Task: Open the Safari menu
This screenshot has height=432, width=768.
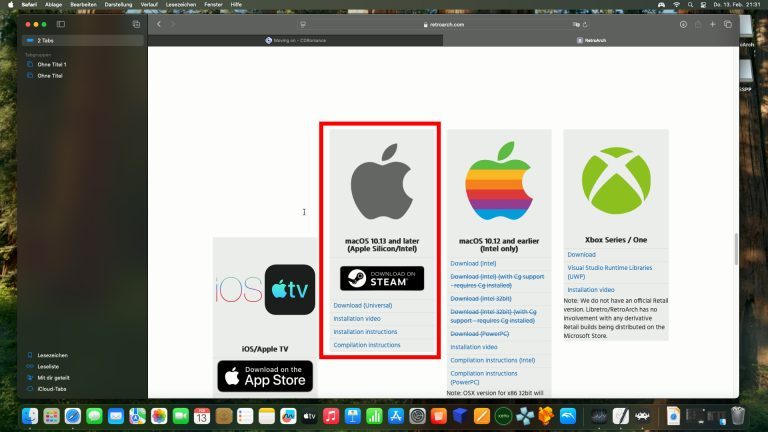Action: (29, 4)
